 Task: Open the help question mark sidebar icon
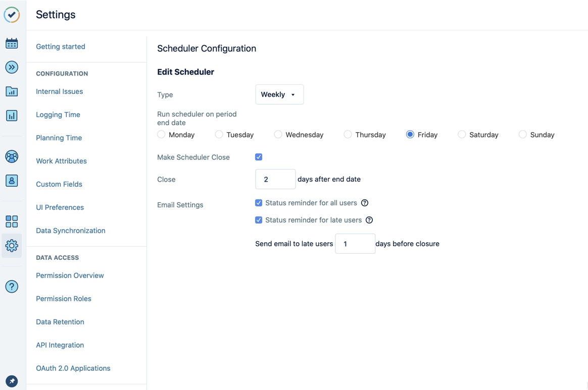tap(12, 287)
